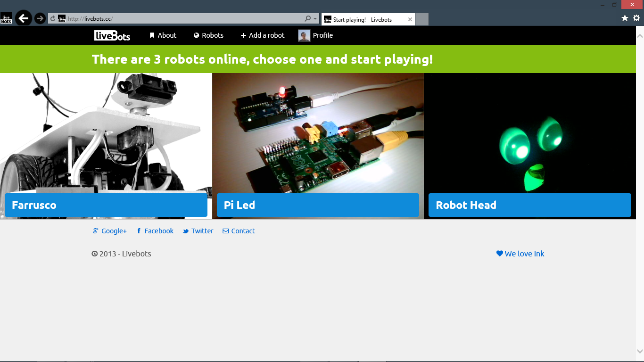Click the browser forward arrow
The image size is (644, 362).
40,18
